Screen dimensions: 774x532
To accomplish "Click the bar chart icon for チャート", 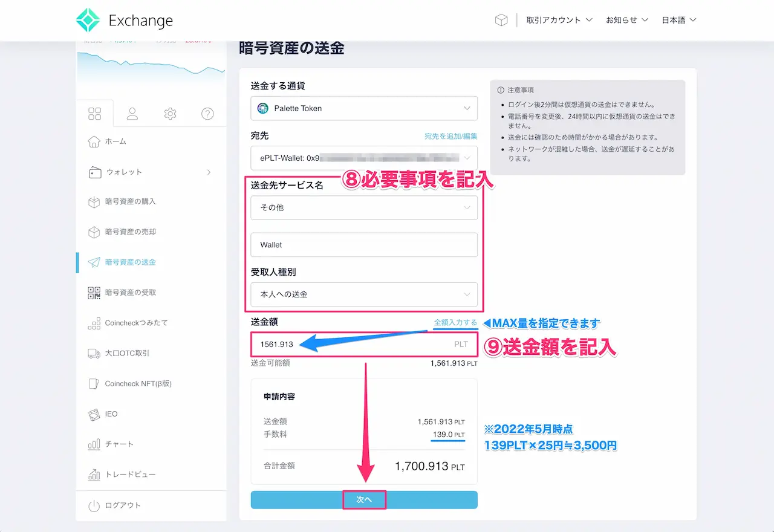I will pyautogui.click(x=94, y=444).
